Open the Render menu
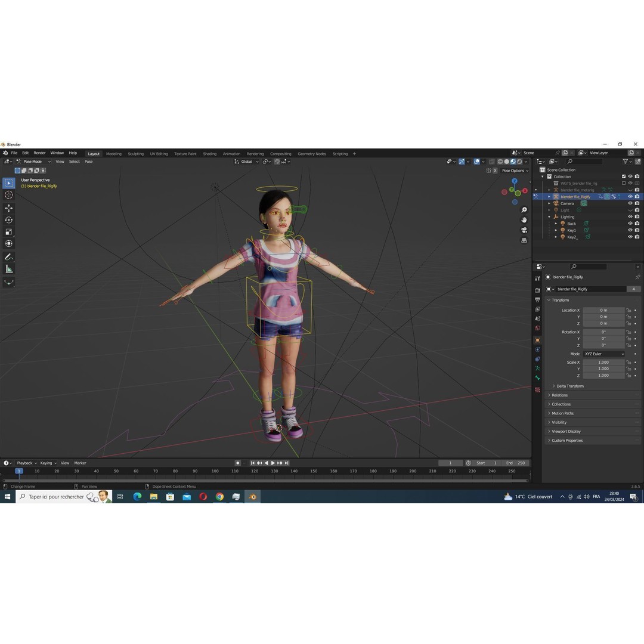 pos(39,153)
